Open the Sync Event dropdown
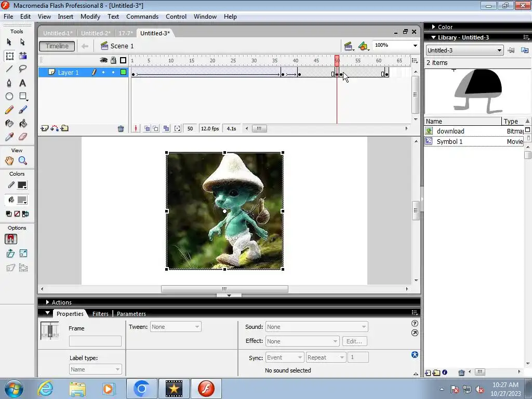 pyautogui.click(x=284, y=357)
